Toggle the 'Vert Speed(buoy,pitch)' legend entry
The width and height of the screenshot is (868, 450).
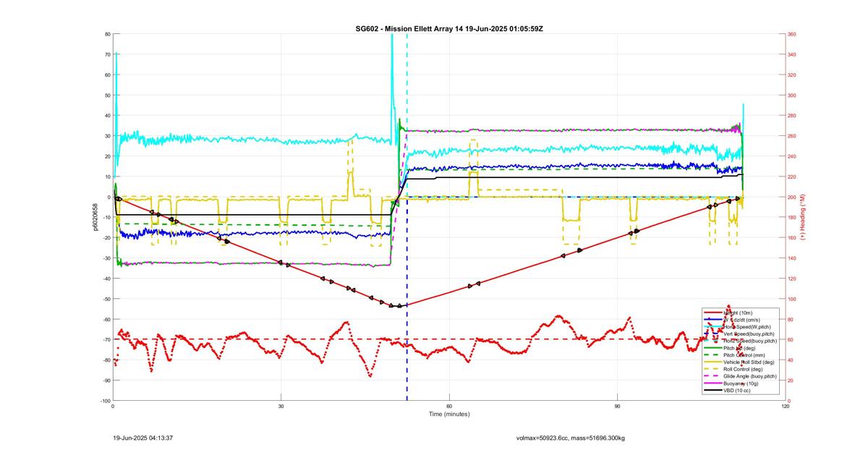(x=741, y=334)
